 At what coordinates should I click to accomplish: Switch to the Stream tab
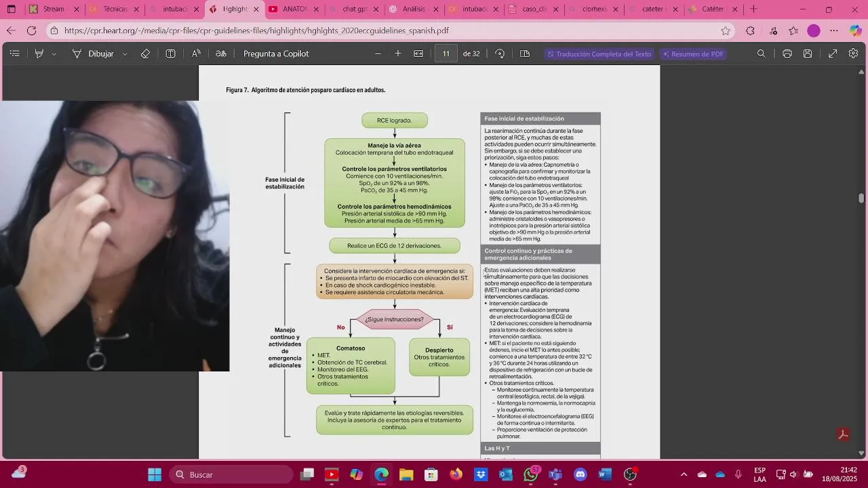click(x=53, y=9)
